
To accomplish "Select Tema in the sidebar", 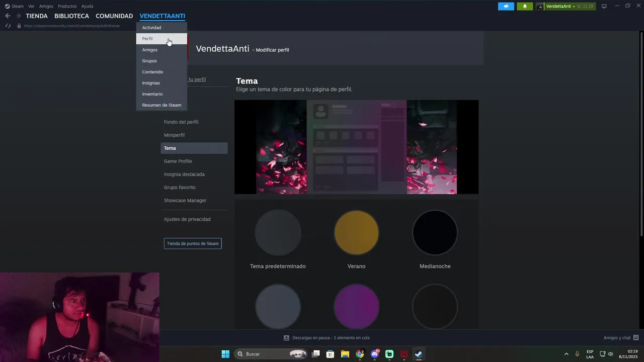I will click(194, 148).
